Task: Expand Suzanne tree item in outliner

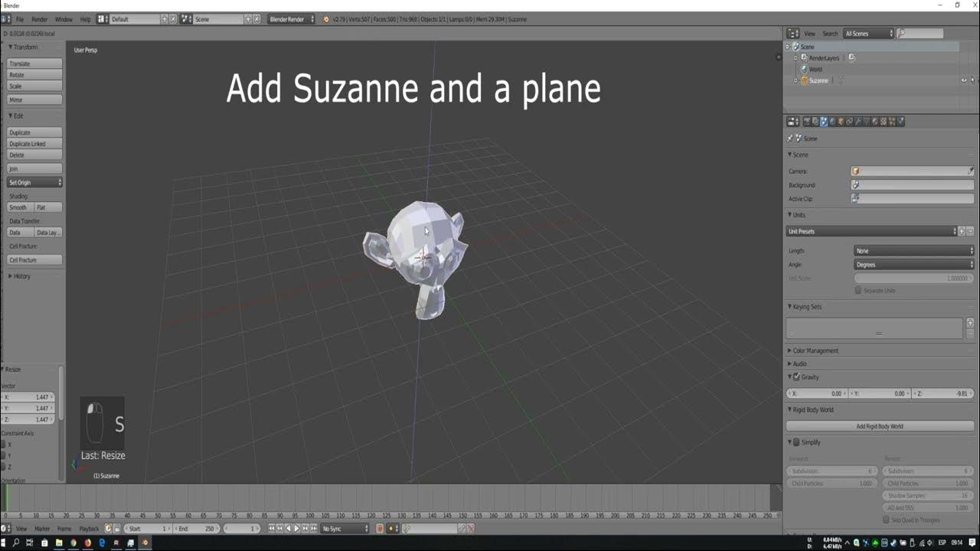Action: click(796, 80)
